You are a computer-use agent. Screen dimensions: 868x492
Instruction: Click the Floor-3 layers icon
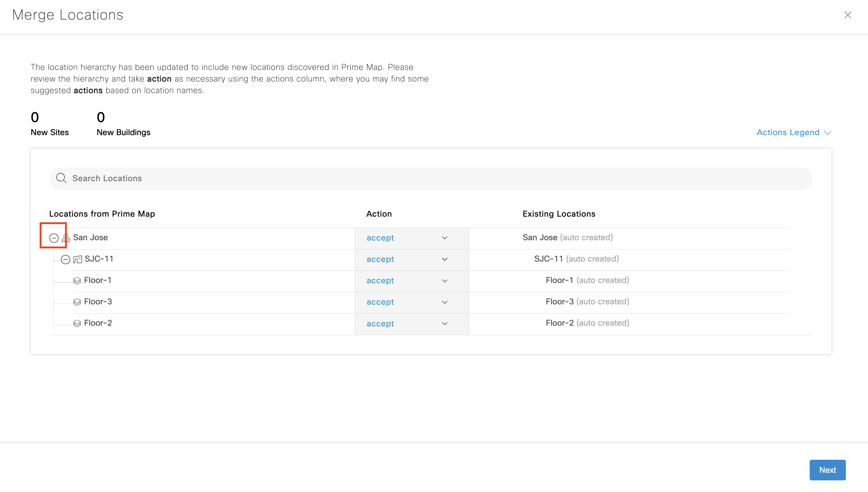77,302
